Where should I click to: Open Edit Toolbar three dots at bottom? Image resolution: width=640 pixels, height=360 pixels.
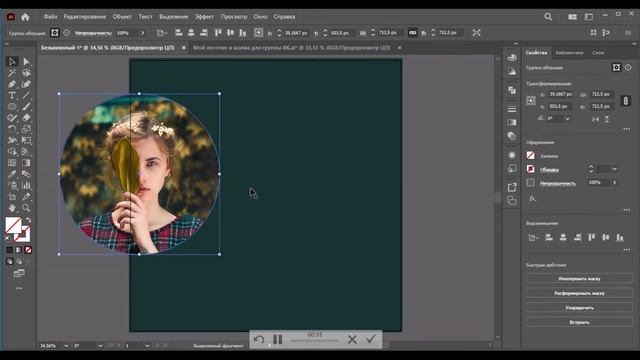[19, 288]
